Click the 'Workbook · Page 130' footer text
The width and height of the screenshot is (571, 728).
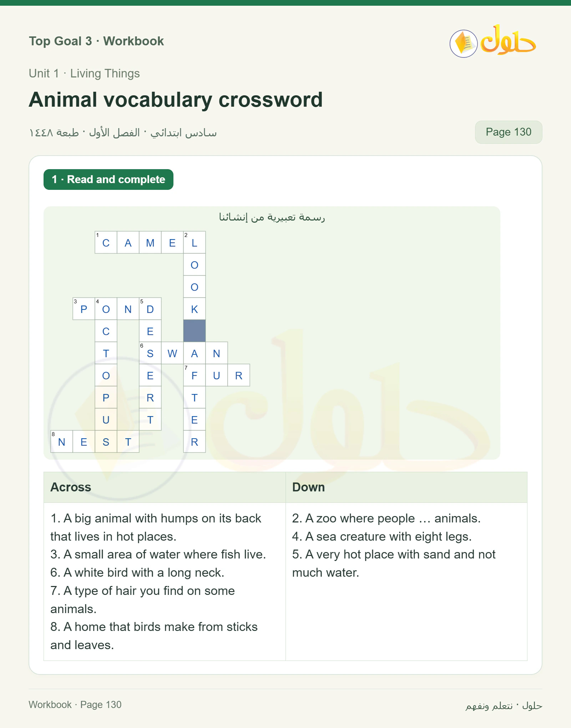(x=75, y=704)
